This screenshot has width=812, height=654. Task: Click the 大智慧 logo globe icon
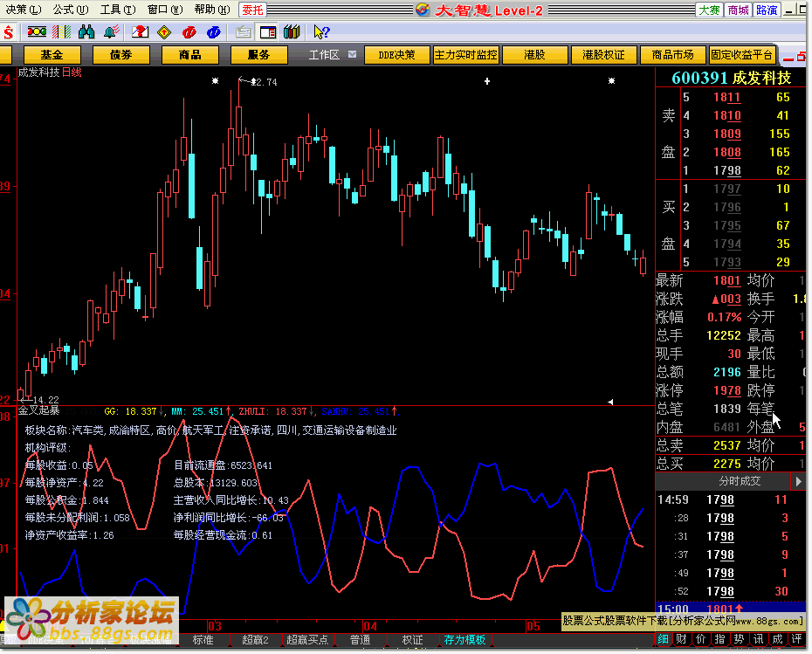[422, 10]
